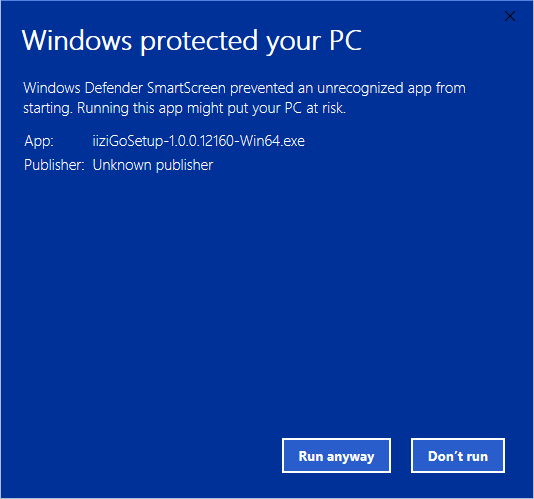Click the 'Publisher:' label
Viewport: 534px width, 499px height.
pyautogui.click(x=54, y=165)
